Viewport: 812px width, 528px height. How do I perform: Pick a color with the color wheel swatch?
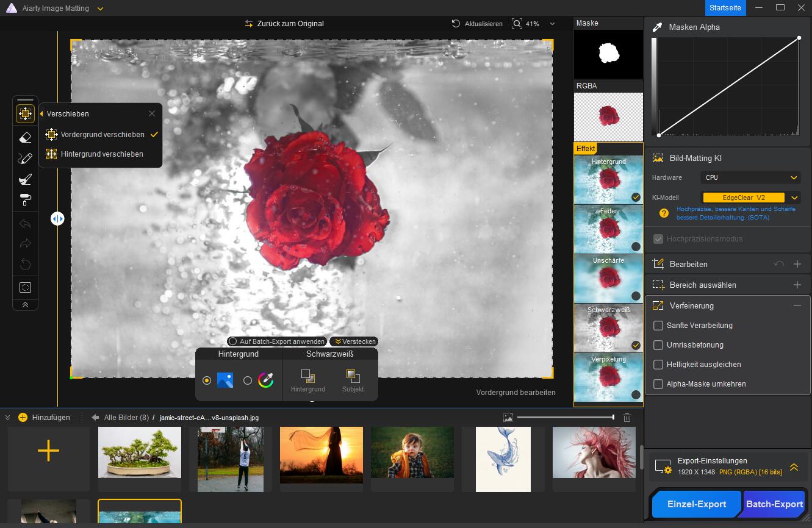click(265, 380)
